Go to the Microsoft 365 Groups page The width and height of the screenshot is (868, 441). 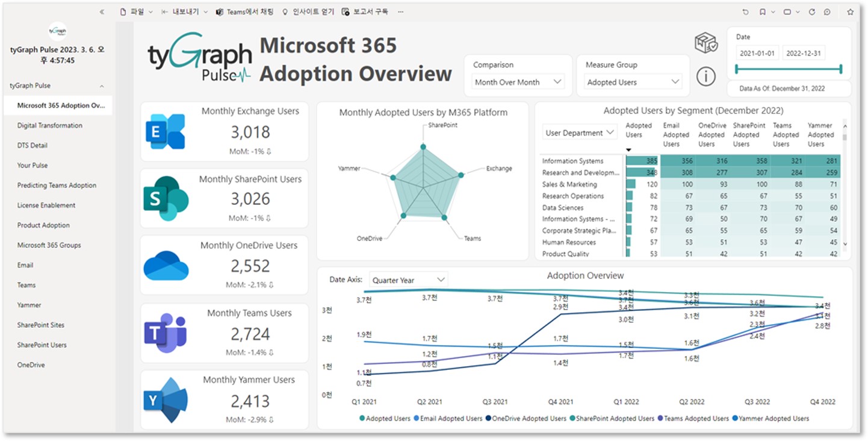[49, 245]
